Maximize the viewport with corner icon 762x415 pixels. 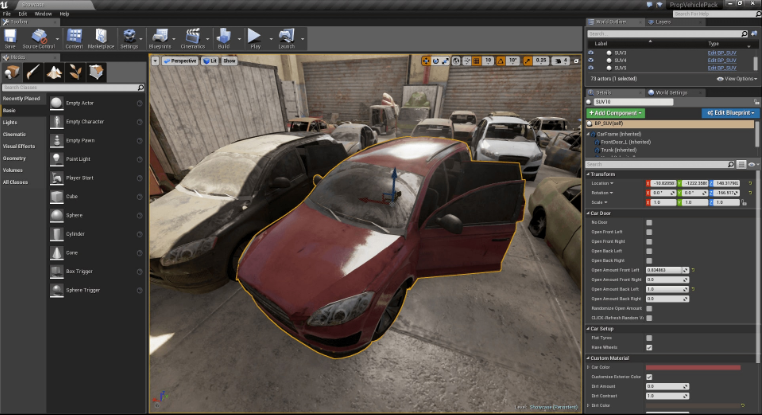[576, 61]
